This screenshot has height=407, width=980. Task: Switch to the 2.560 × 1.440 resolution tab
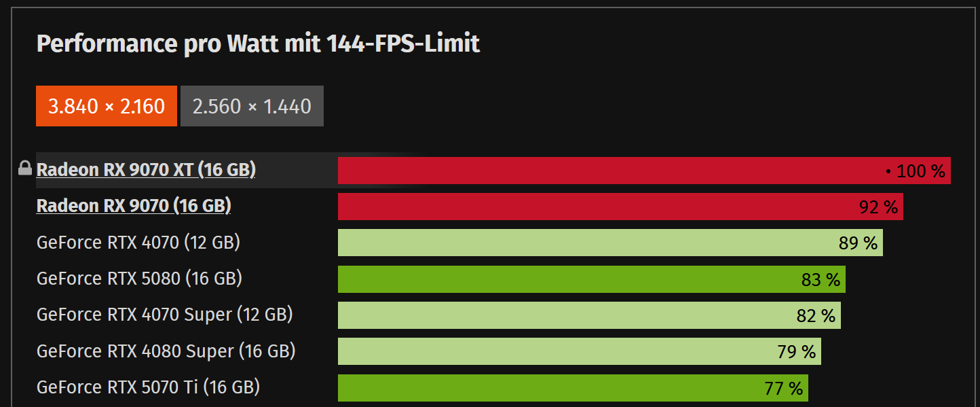(252, 106)
